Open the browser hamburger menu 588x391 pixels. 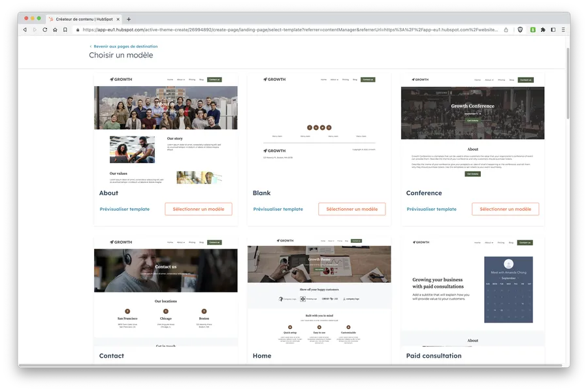(x=563, y=29)
